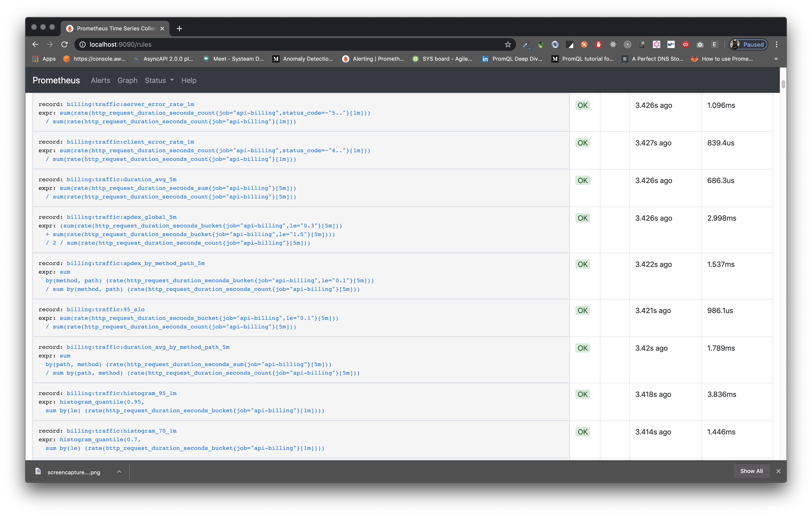
Task: Click the bookmark star icon in address bar
Action: (x=507, y=44)
